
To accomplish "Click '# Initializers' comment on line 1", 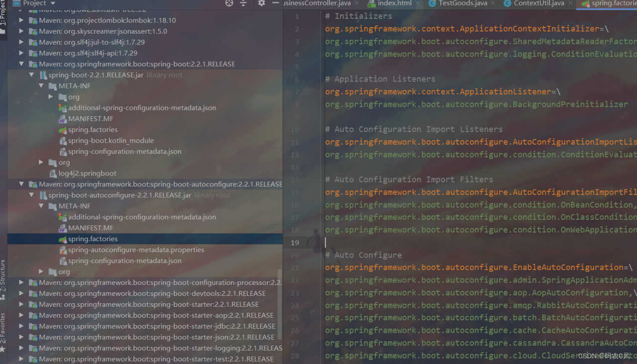I will point(358,16).
